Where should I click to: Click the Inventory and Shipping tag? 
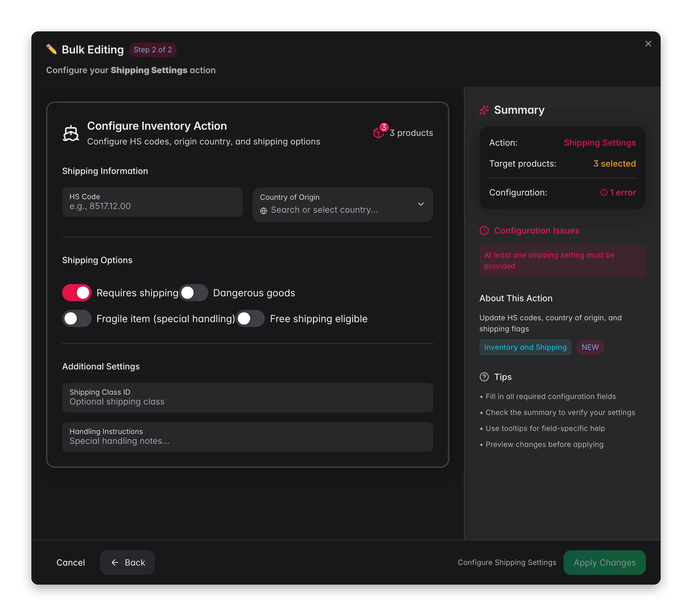(x=525, y=347)
